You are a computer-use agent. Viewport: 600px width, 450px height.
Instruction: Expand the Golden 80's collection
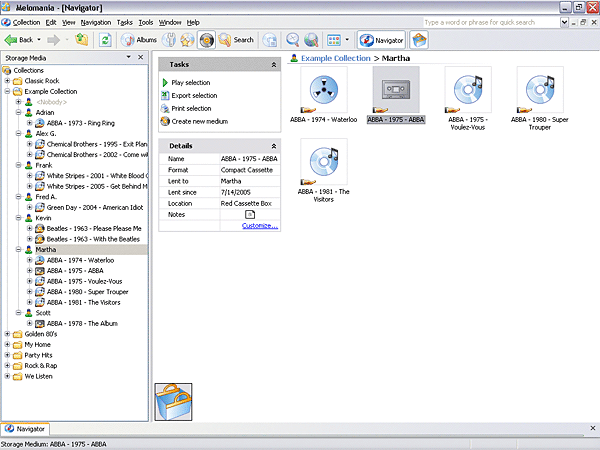point(7,334)
